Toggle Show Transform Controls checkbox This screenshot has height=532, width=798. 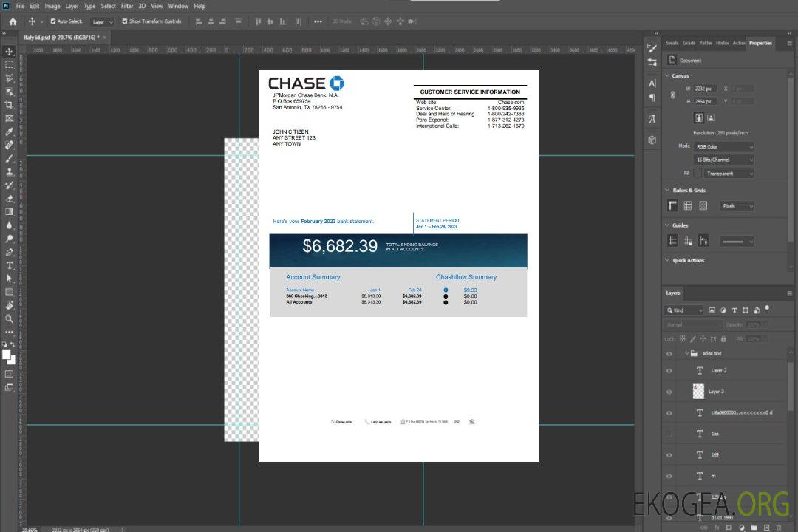(125, 21)
